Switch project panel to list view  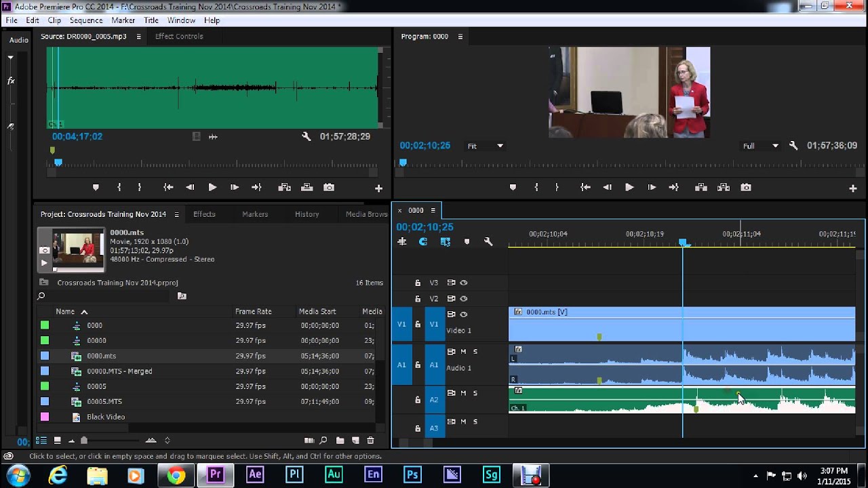tap(41, 441)
